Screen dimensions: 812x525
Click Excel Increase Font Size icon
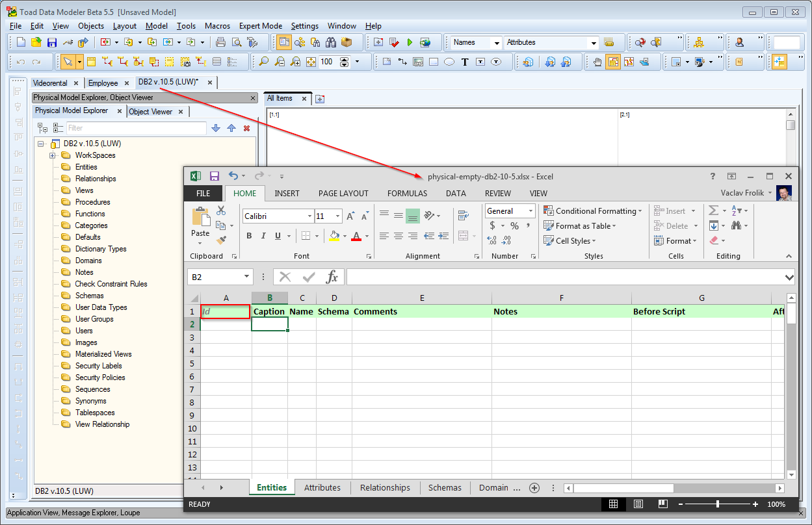351,216
